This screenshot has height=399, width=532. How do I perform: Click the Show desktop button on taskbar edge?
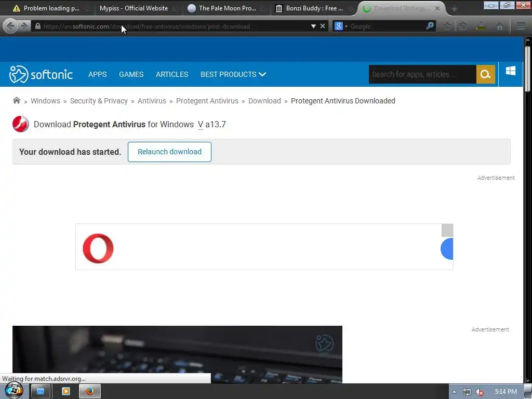pos(528,392)
